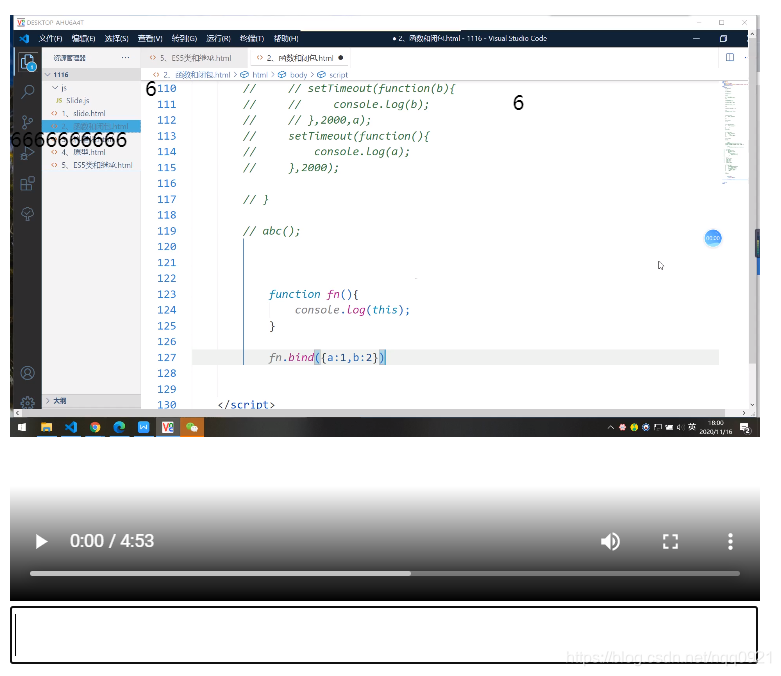Seek along the video progress bar
Viewport: 781px width, 676px height.
tap(385, 574)
